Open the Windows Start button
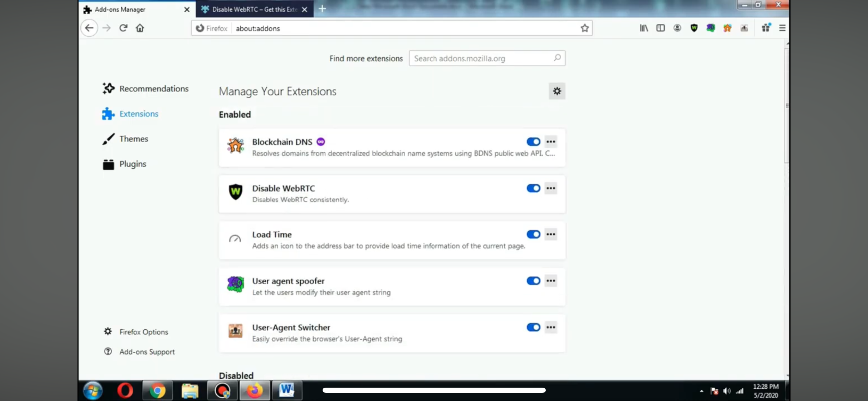Screen dimensions: 868x401 pyautogui.click(x=93, y=390)
